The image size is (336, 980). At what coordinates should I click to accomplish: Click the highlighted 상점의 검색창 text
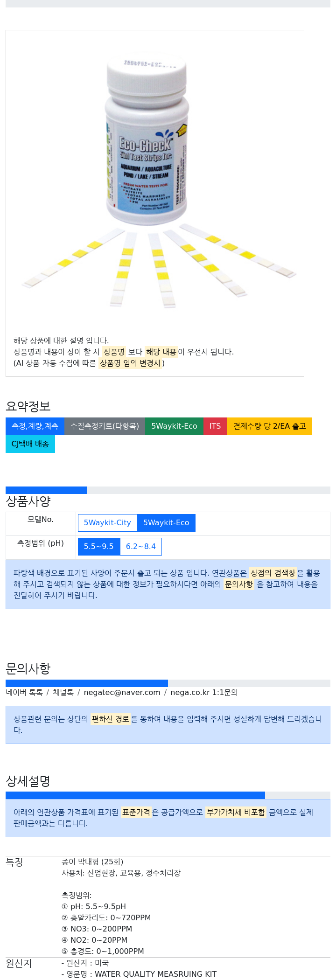pyautogui.click(x=273, y=573)
